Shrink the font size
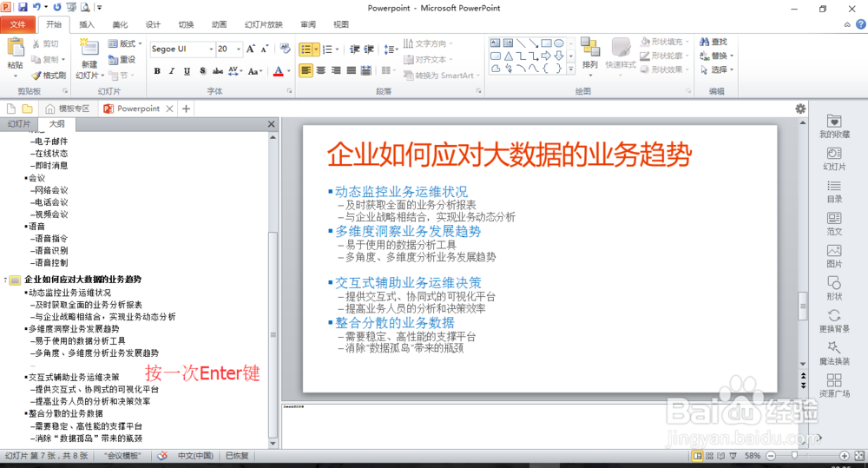Screen dimensions: 868x468 pyautogui.click(x=265, y=49)
